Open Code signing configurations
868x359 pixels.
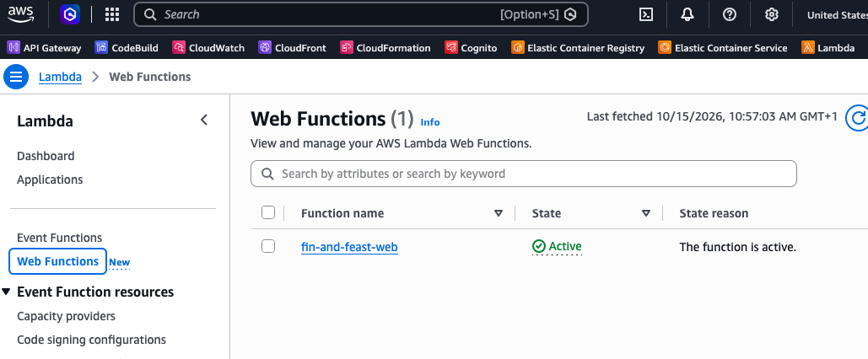(91, 340)
